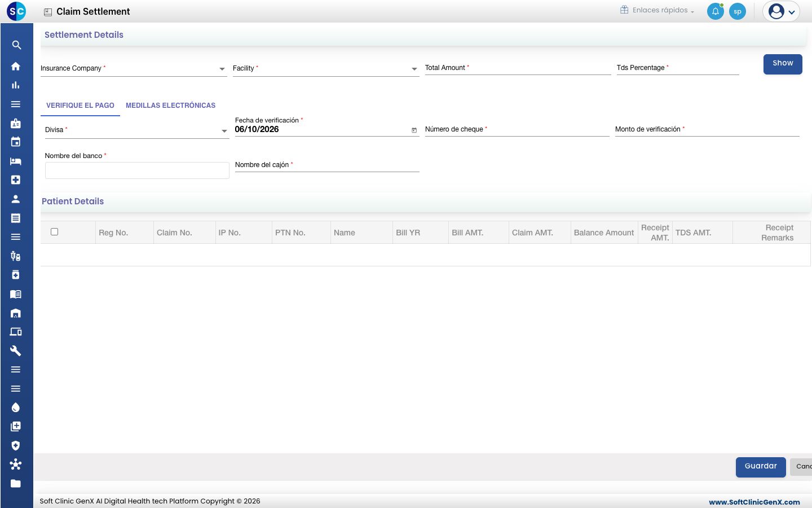Screen dimensions: 812x508
Task: Click the Número de cheque field
Action: point(517,129)
